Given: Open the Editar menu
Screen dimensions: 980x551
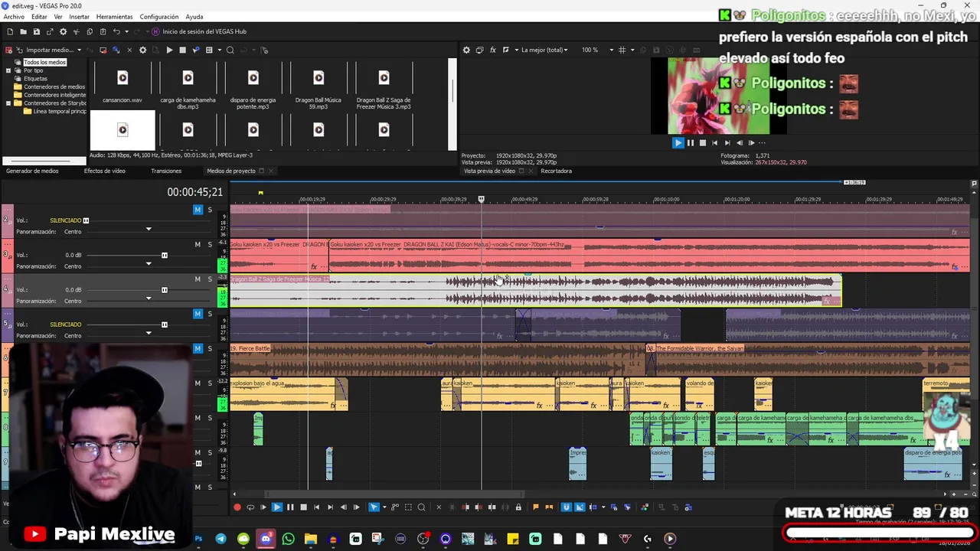Looking at the screenshot, I should point(39,16).
